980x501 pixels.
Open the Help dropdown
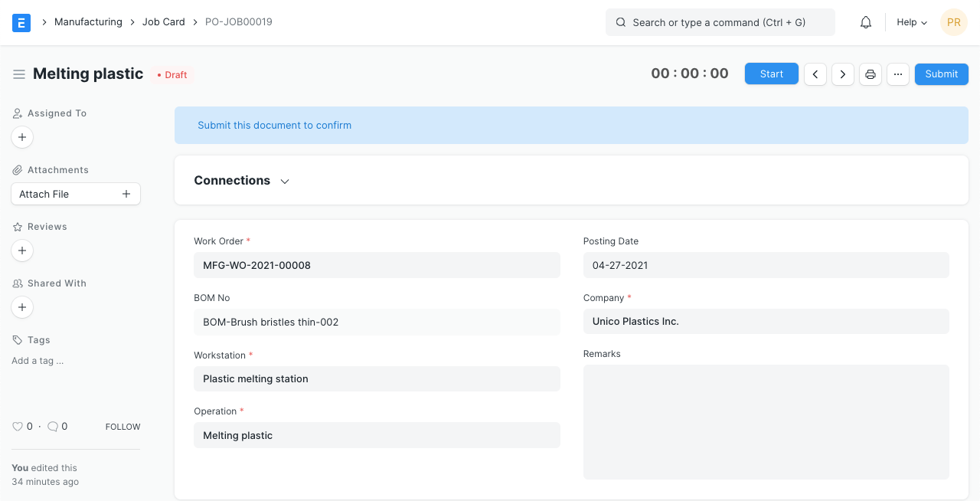click(x=911, y=22)
